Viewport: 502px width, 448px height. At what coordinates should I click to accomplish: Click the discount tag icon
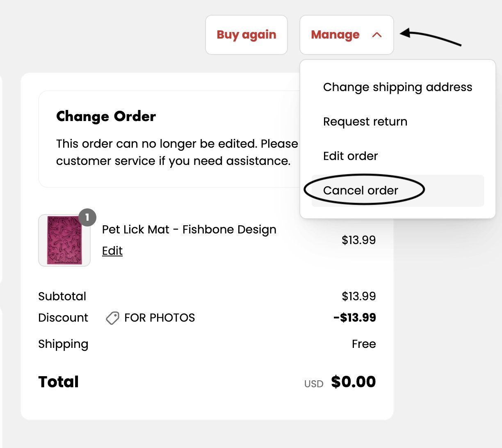coord(112,318)
